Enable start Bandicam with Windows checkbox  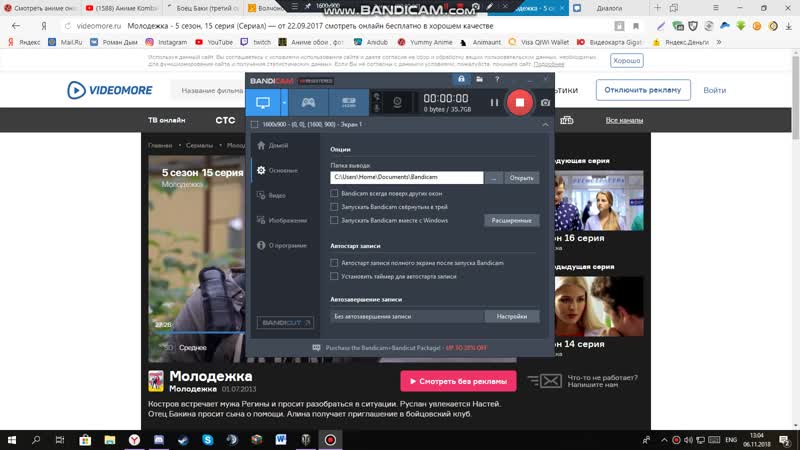tap(334, 220)
